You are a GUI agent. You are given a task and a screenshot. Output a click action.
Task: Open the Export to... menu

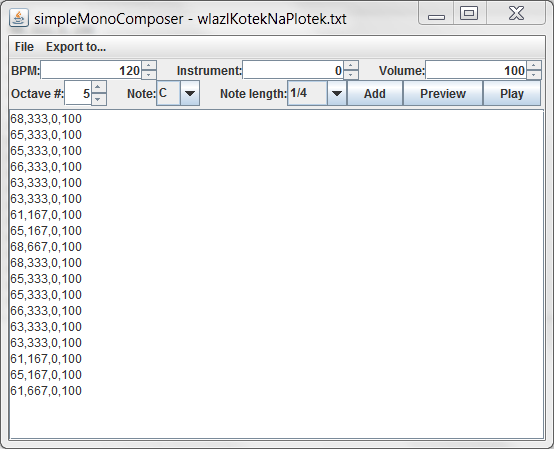[x=76, y=47]
